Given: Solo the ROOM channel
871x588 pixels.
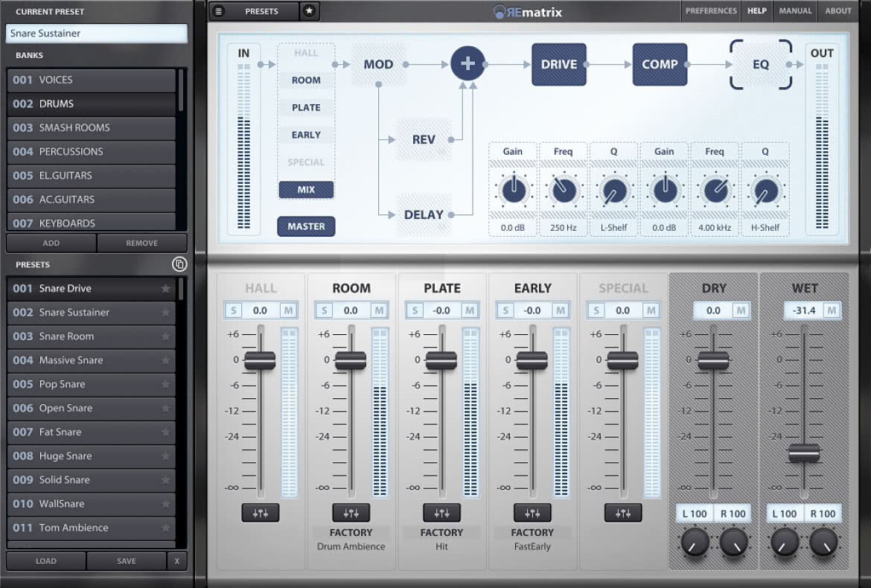Looking at the screenshot, I should pos(325,310).
